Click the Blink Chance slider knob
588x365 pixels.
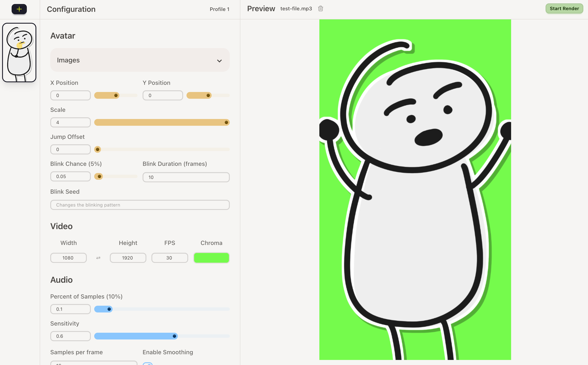pyautogui.click(x=99, y=176)
